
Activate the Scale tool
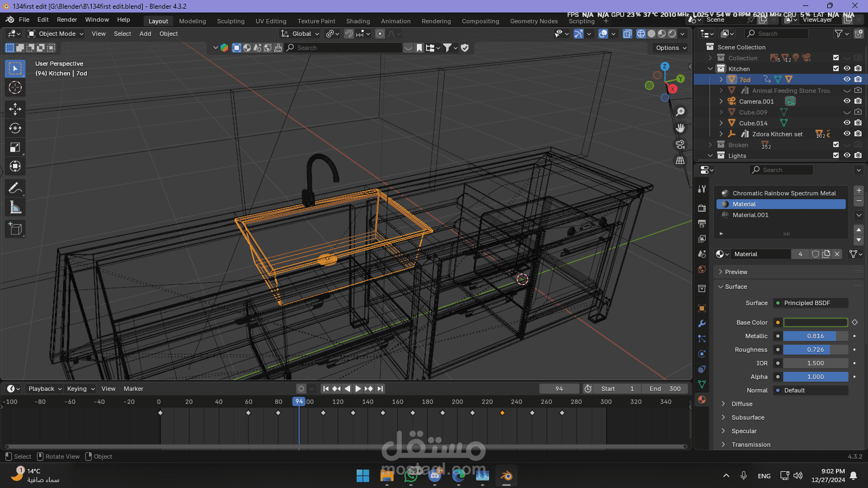pos(15,147)
